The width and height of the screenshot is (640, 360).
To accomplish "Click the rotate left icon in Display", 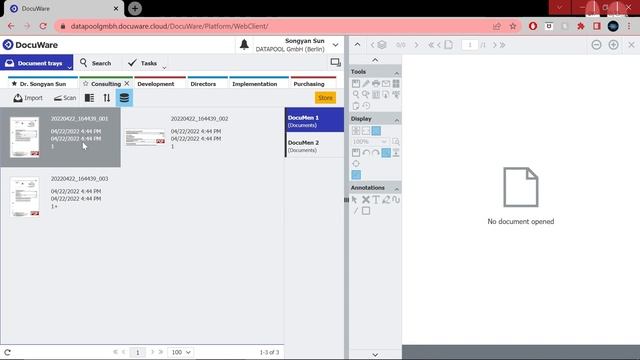I will 366,153.
